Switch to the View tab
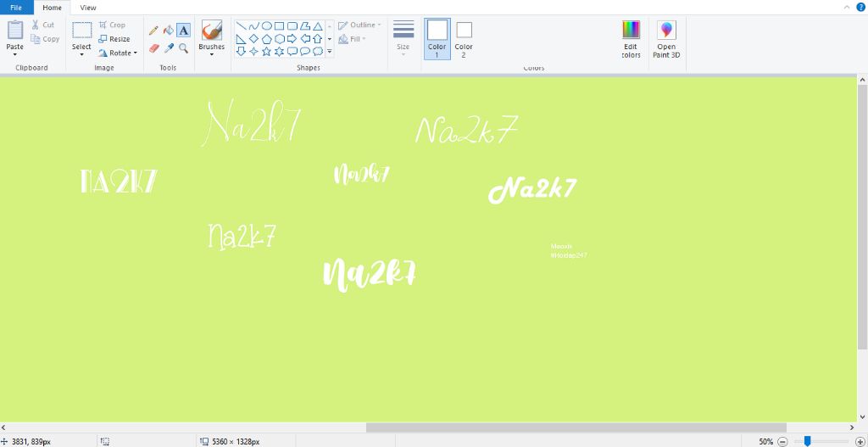 88,8
